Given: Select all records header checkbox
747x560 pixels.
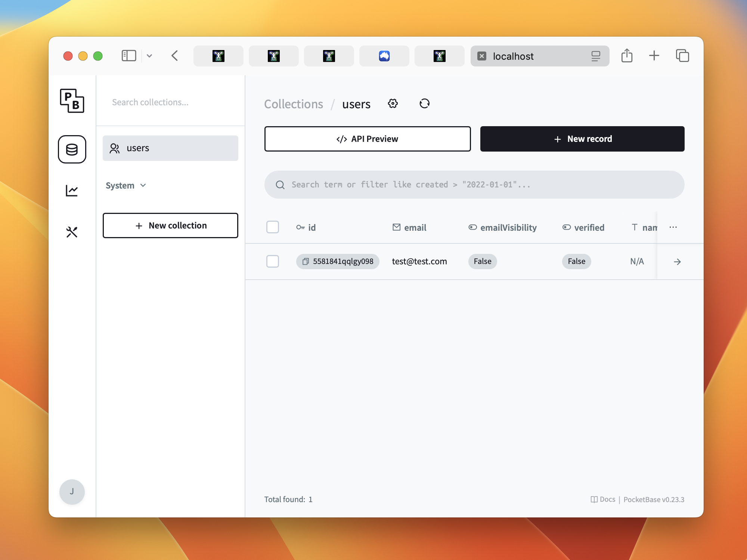Looking at the screenshot, I should [273, 227].
